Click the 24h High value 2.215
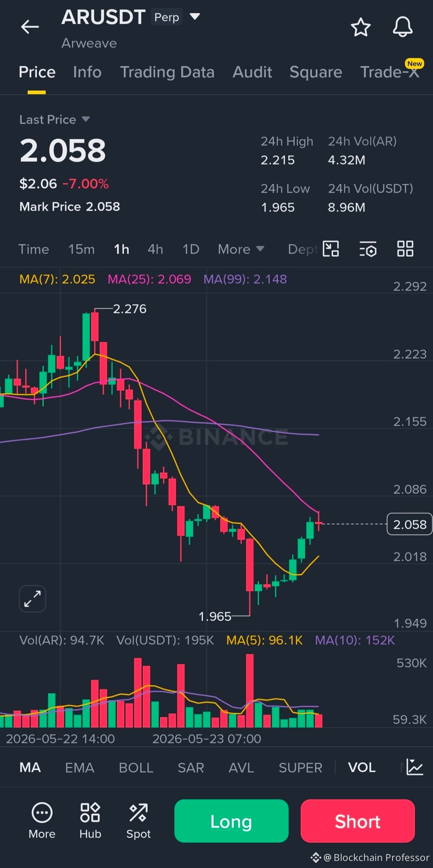The height and width of the screenshot is (868, 433). coord(277,160)
